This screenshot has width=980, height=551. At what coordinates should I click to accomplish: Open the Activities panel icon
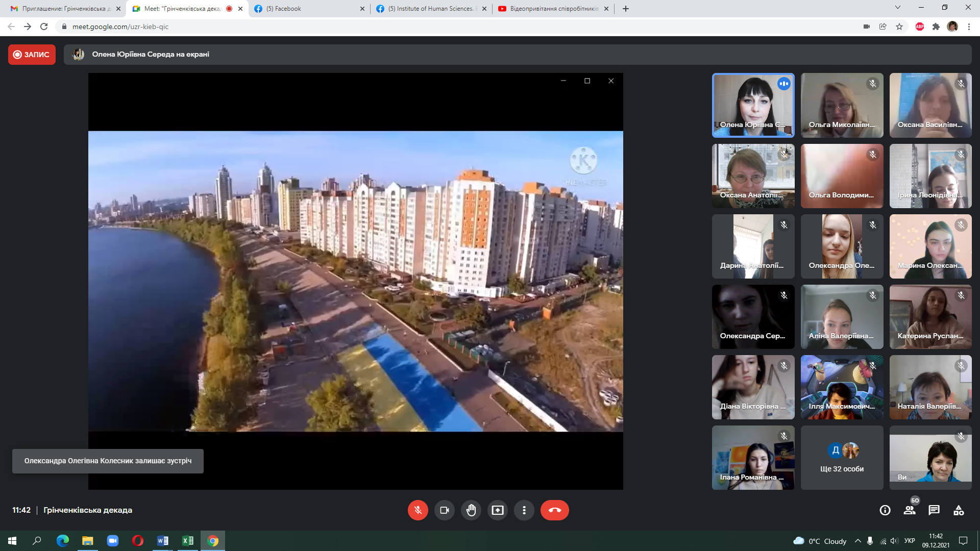click(x=959, y=510)
